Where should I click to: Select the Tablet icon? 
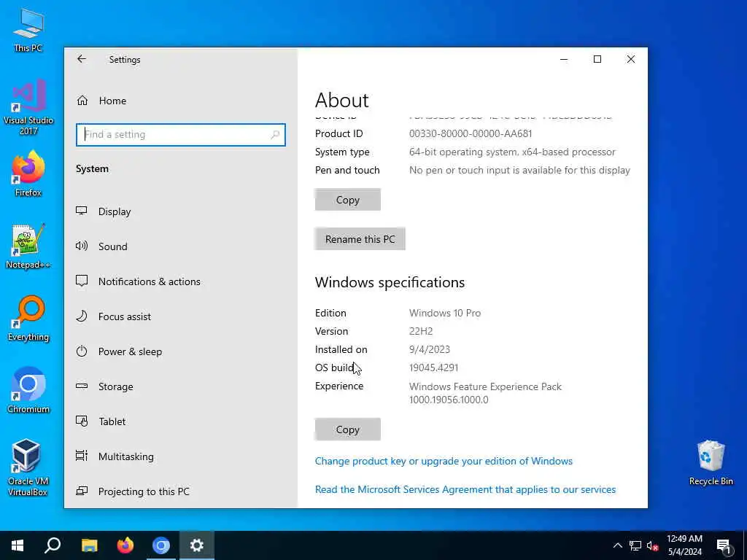tap(82, 421)
